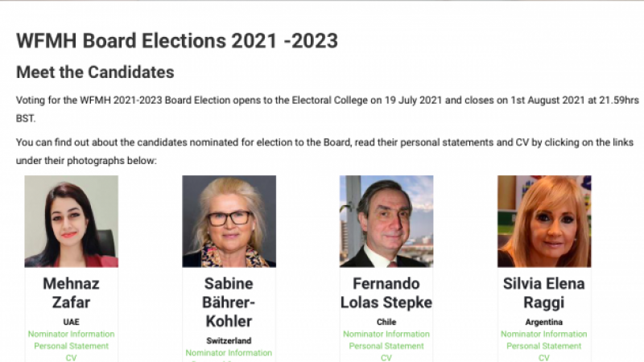Viewport: 644px width, 362px height.
Task: Open Mehnaz Zafar's CV link
Action: 71,357
